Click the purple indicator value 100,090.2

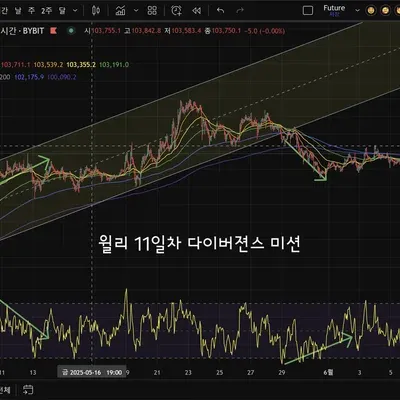(x=62, y=77)
